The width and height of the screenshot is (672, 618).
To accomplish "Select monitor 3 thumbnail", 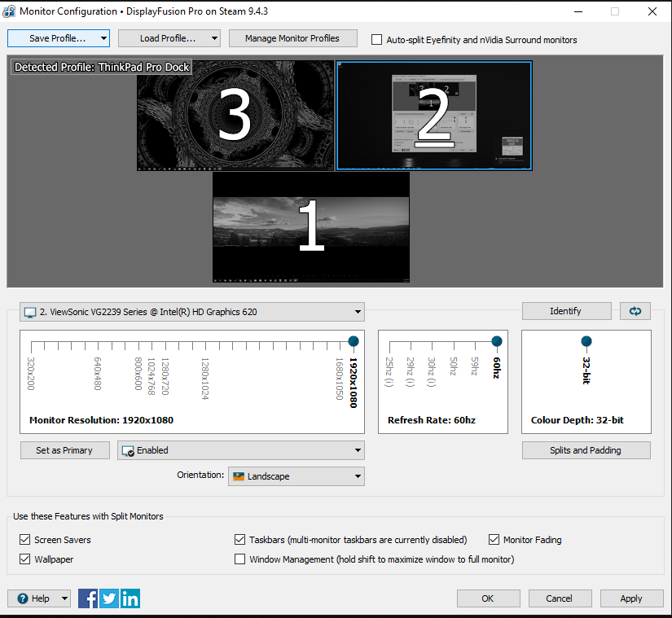I will tap(235, 115).
